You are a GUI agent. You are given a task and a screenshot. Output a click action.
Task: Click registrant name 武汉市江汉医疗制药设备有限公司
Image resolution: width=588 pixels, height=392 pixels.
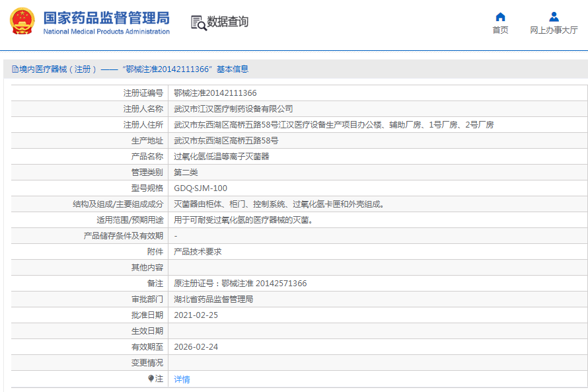(x=233, y=109)
